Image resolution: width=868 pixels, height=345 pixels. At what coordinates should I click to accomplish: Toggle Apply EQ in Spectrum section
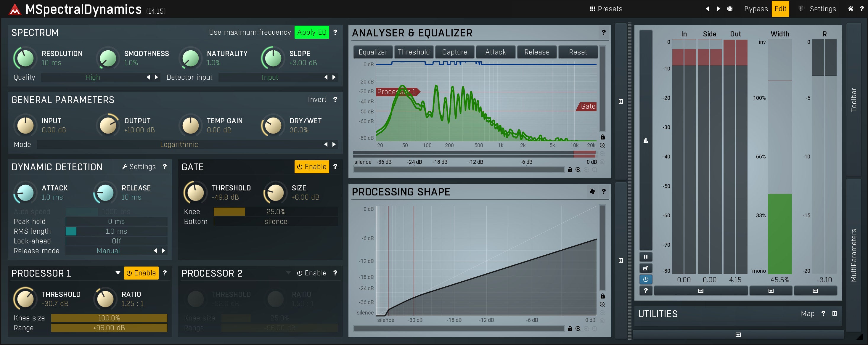311,32
